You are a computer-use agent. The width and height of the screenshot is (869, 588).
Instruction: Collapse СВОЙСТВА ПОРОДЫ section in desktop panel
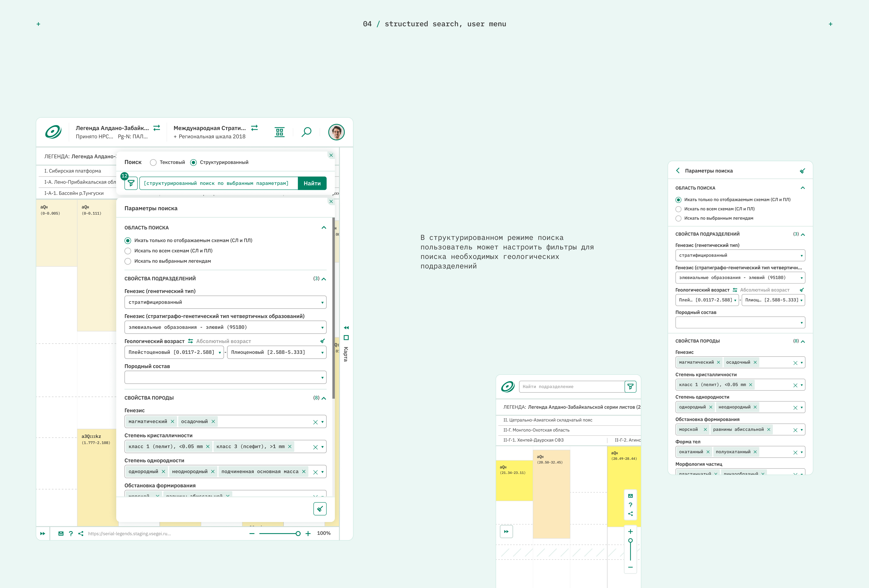[324, 398]
